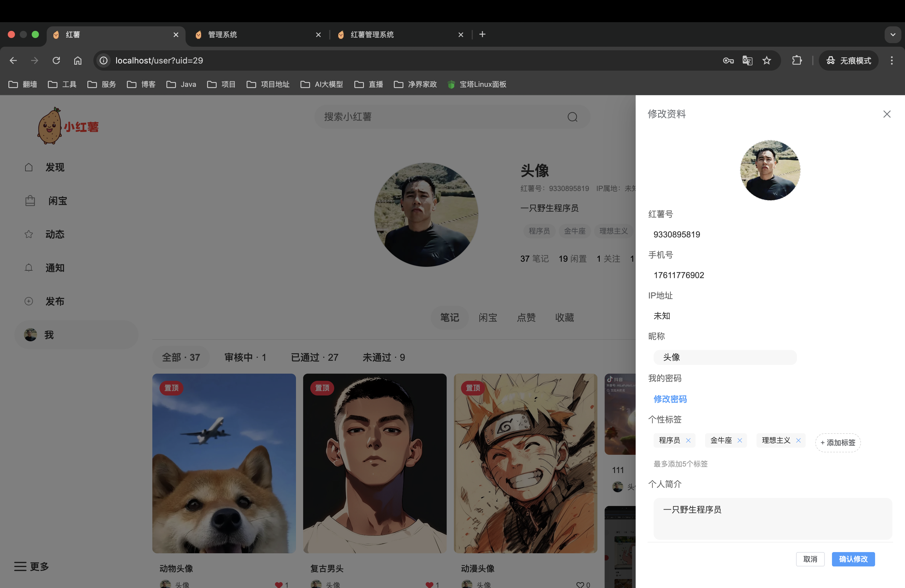Reload the page
The image size is (905, 588).
pos(56,60)
